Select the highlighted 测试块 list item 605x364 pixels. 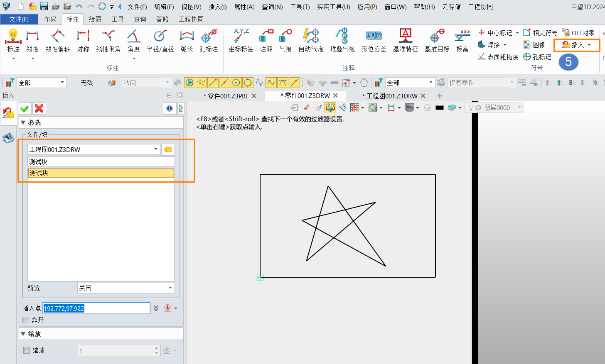[101, 173]
